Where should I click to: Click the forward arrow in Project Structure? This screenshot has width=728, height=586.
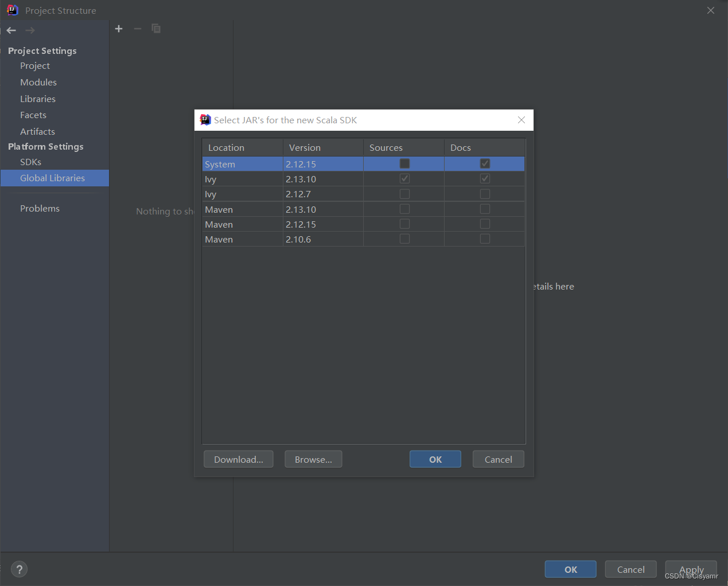pos(30,30)
